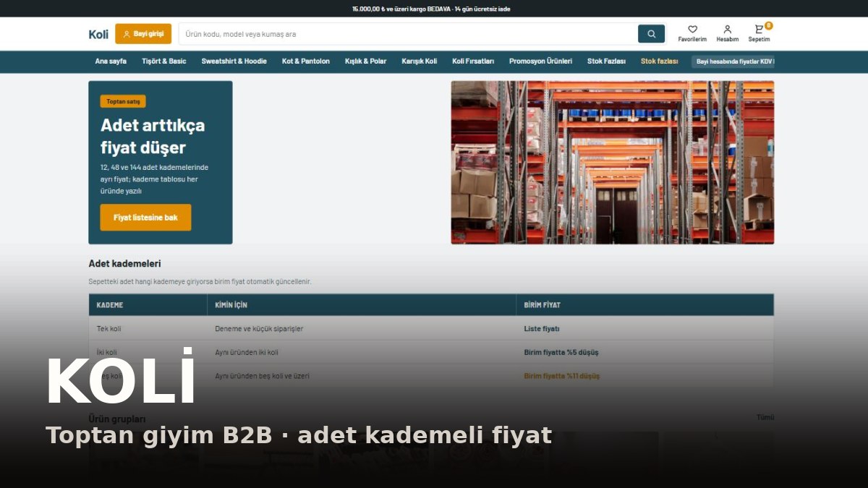Click Bayi hesabında fiyatlar KDV badge
This screenshot has height=488, width=868.
(x=733, y=61)
